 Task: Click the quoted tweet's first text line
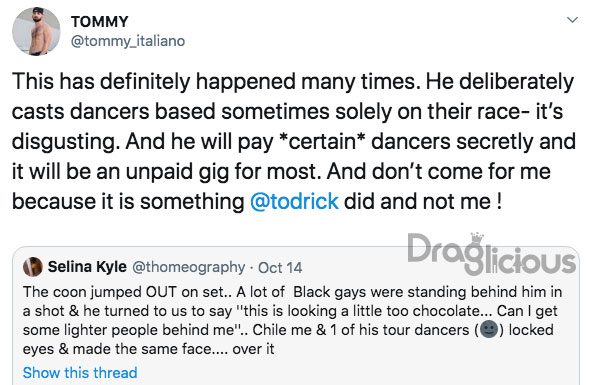292,292
